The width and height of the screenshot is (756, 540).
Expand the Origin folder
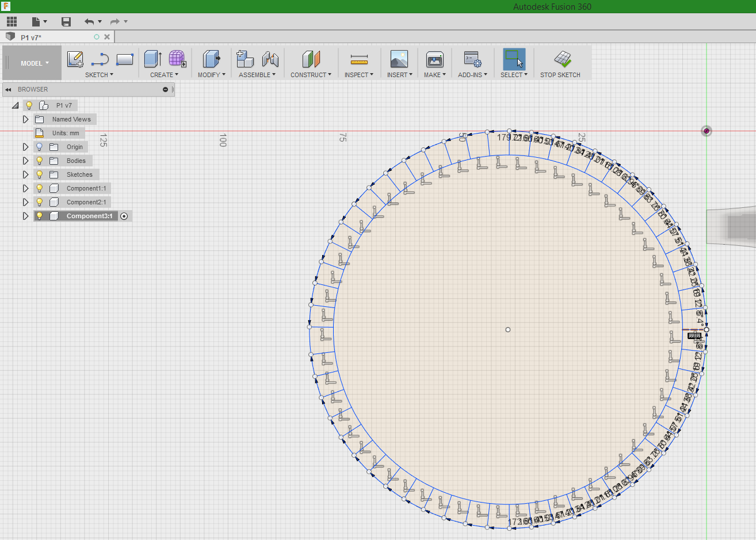pos(25,147)
